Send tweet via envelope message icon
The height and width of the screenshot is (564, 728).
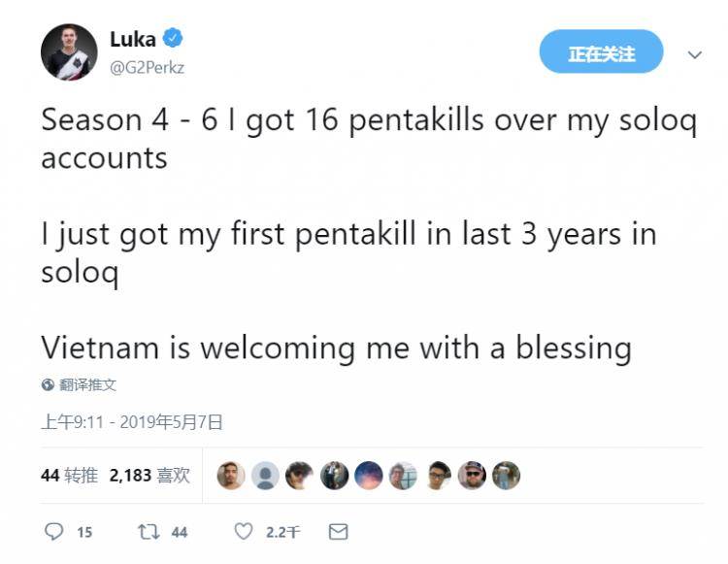click(338, 531)
